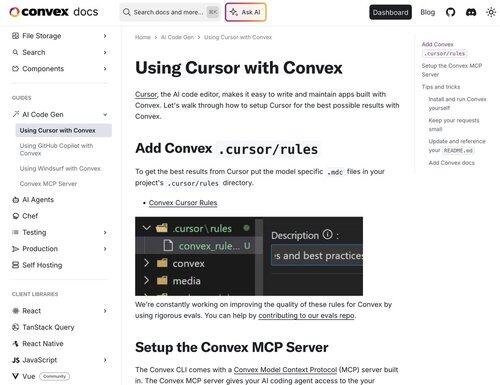Go to AI Code Gen breadcrumb
Screen dimensions: 500x385
[177, 37]
